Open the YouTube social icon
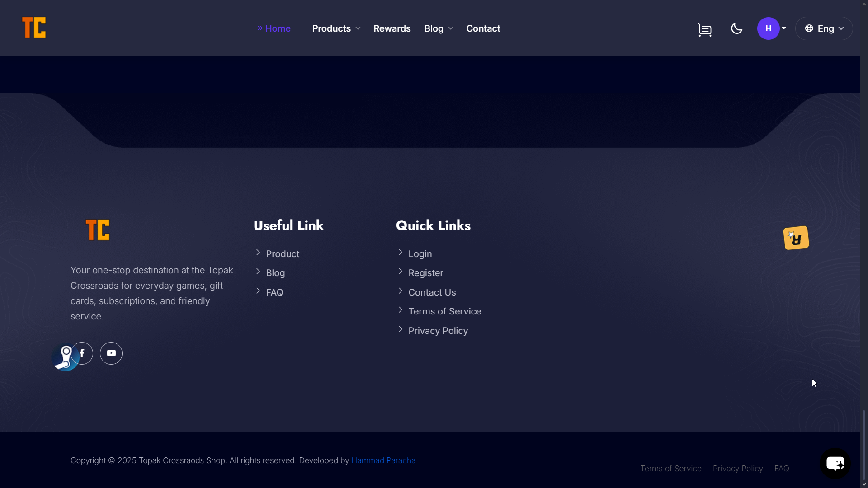This screenshot has width=868, height=488. pyautogui.click(x=111, y=353)
